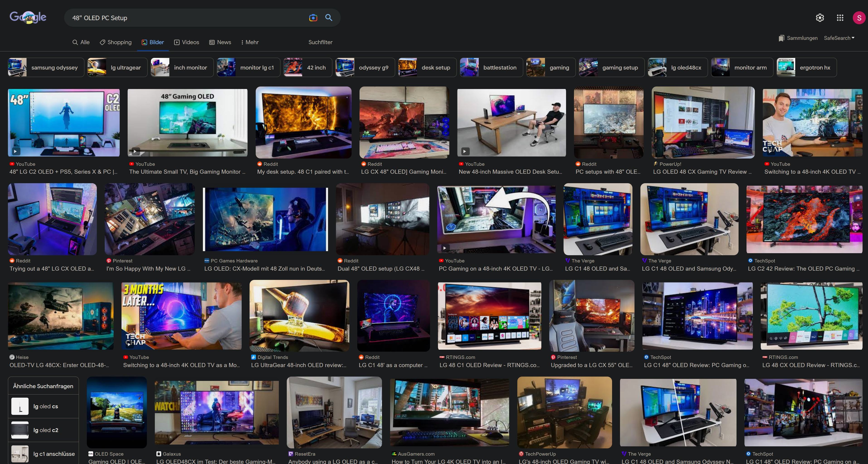Open the Google apps grid
The image size is (868, 464).
pos(840,18)
